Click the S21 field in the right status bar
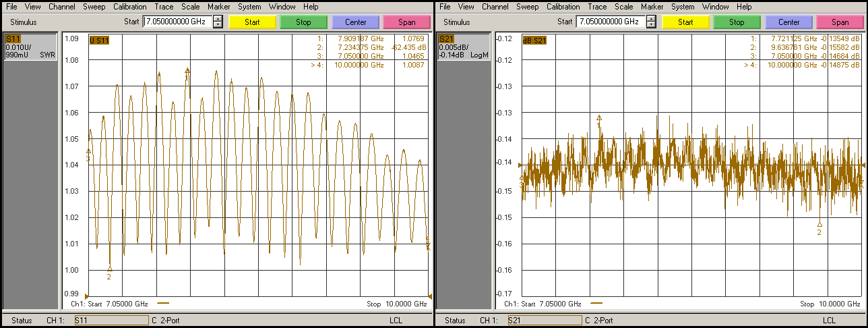Image resolution: width=868 pixels, height=328 pixels. pos(545,321)
